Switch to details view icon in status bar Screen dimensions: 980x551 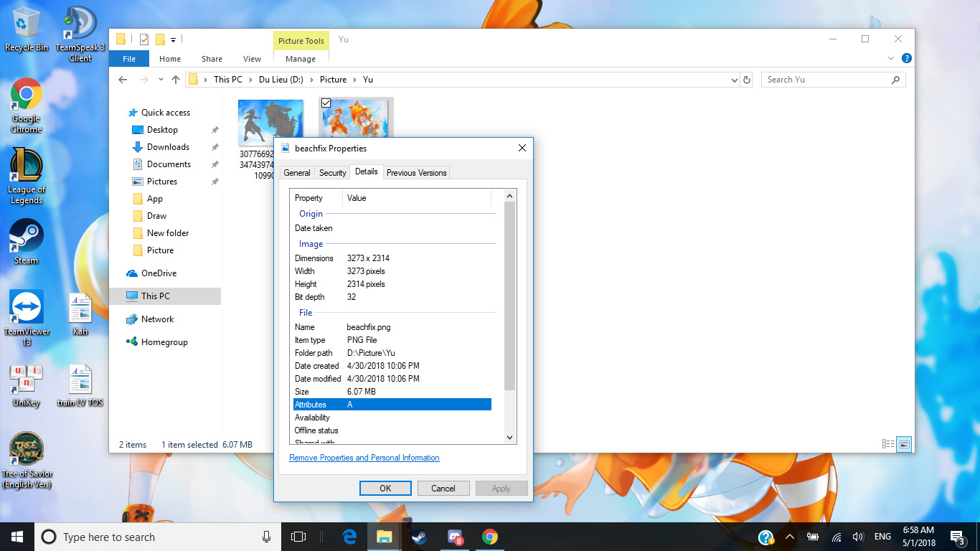click(x=888, y=444)
